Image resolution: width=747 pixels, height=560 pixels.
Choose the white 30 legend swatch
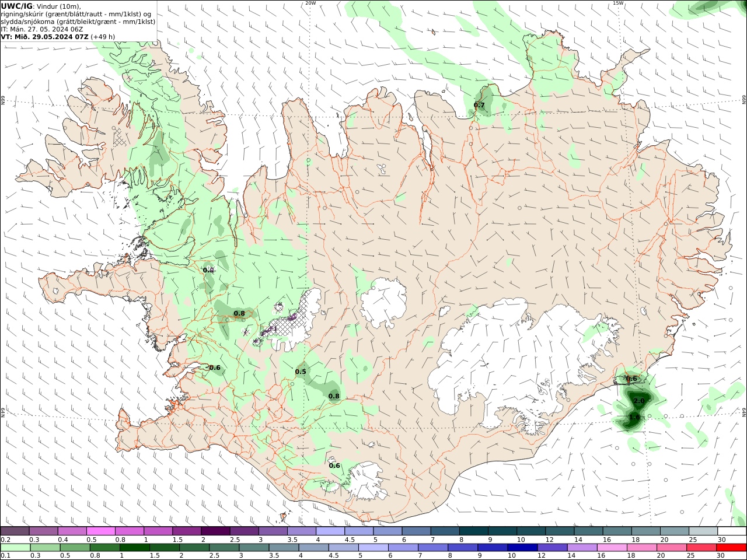[x=731, y=531]
